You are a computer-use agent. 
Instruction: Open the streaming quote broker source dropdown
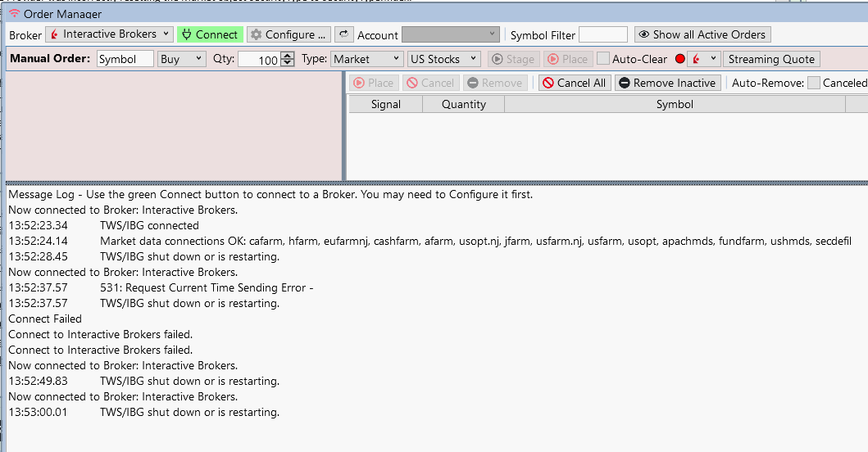coord(703,59)
